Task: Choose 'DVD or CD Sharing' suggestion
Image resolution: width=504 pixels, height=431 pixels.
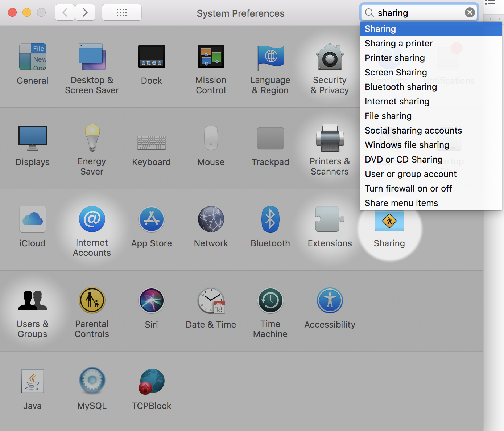Action: pyautogui.click(x=431, y=160)
